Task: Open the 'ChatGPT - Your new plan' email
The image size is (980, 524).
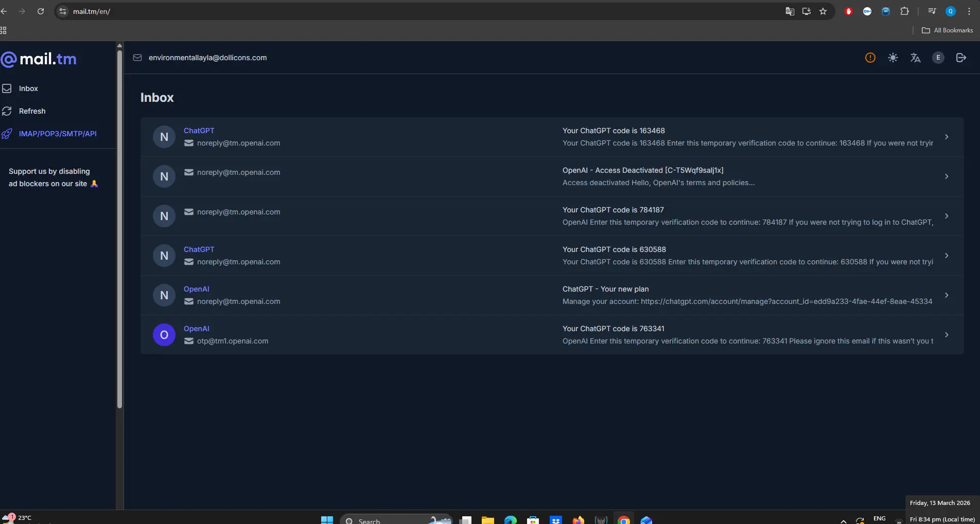Action: (x=552, y=295)
